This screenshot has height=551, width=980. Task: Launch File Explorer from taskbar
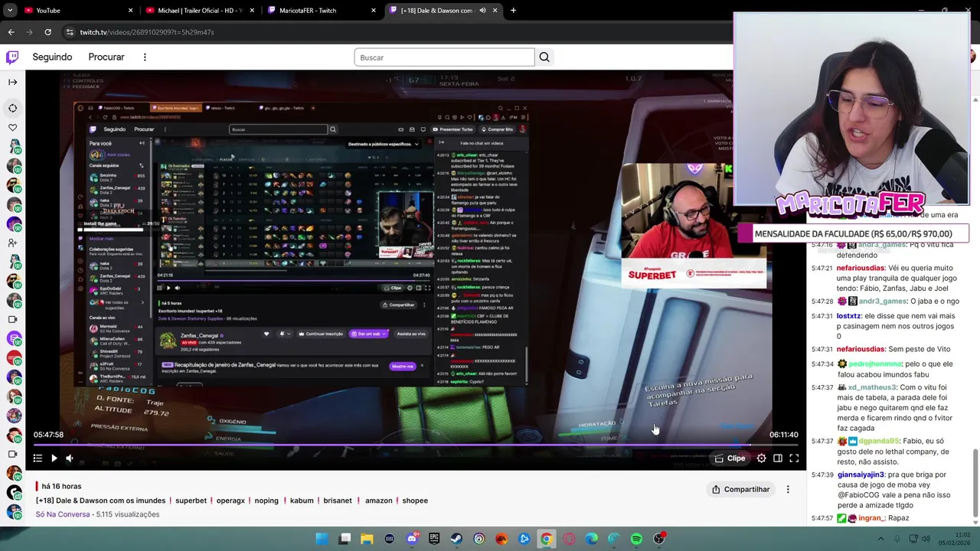pyautogui.click(x=367, y=539)
